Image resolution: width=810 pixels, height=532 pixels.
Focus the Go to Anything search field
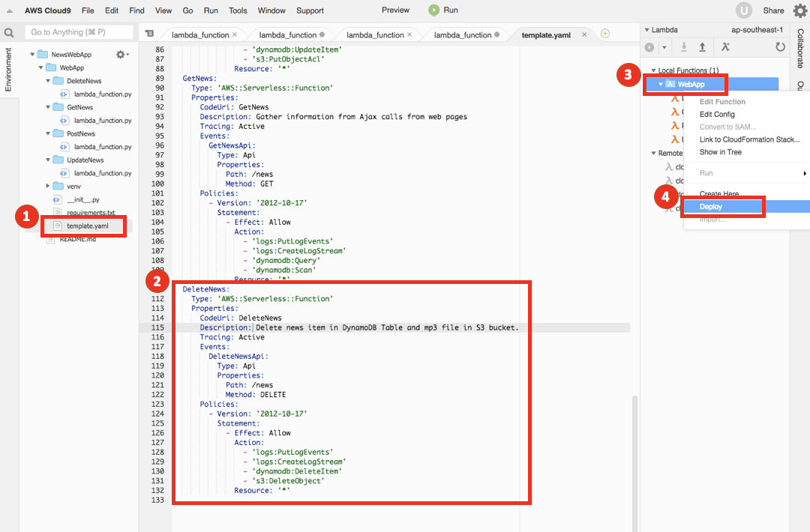pyautogui.click(x=79, y=32)
